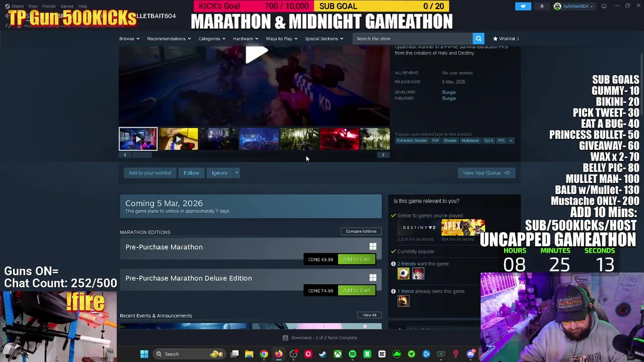The width and height of the screenshot is (644, 362).
Task: Open Task View on the taskbar
Action: [x=235, y=354]
